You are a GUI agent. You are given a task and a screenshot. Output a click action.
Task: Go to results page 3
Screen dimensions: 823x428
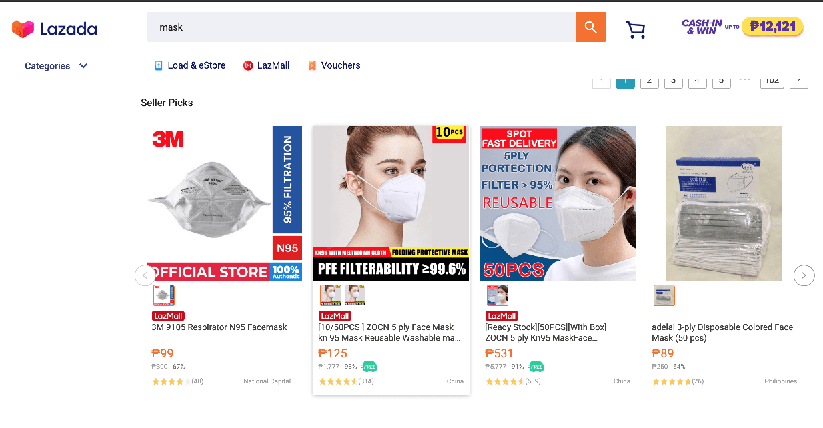[673, 81]
